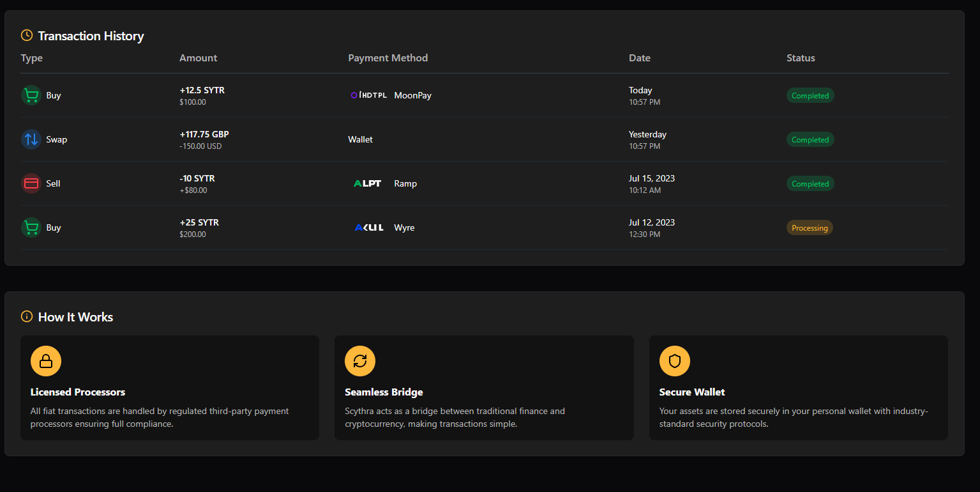The width and height of the screenshot is (980, 492).
Task: Select the Seamless Bridge card
Action: tap(483, 387)
